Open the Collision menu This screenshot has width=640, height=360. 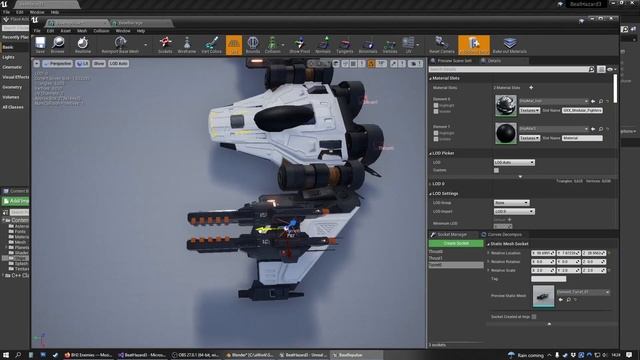pos(101,31)
